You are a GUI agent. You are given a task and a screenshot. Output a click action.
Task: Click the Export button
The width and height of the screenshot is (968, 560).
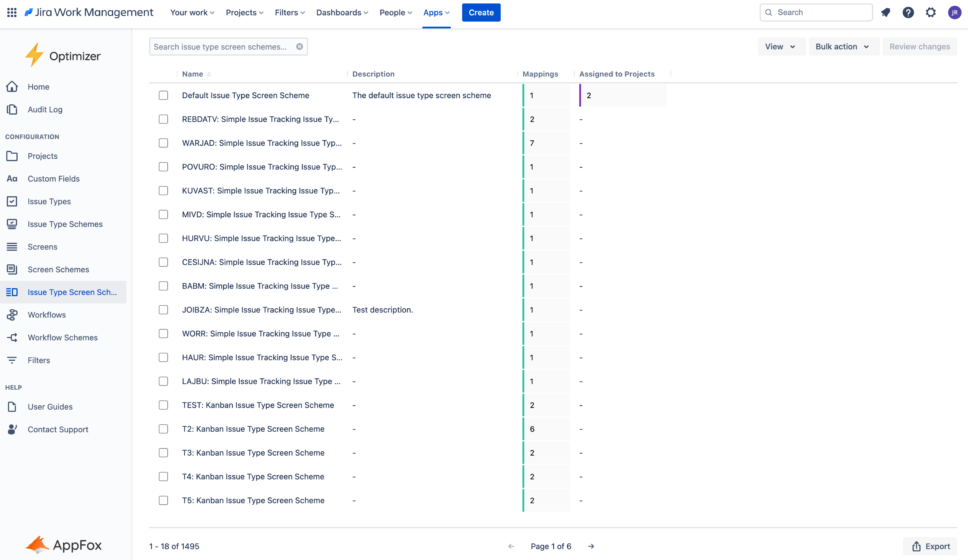click(x=931, y=546)
